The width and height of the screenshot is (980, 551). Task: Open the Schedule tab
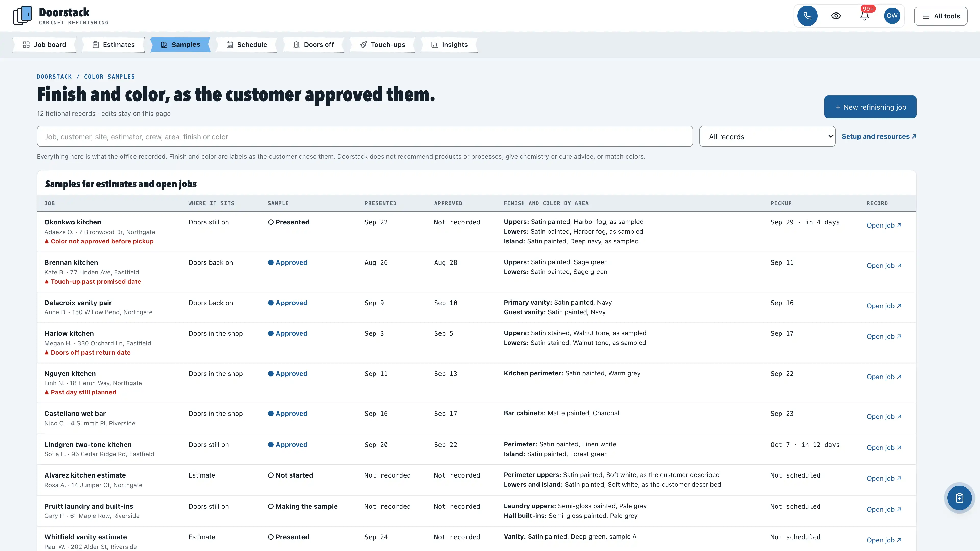pyautogui.click(x=247, y=44)
